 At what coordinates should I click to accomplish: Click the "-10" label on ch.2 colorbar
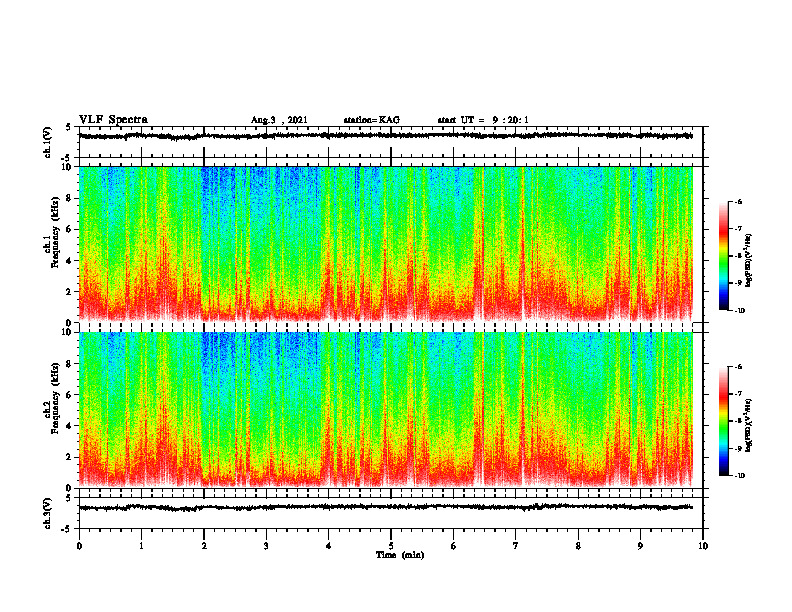click(739, 476)
